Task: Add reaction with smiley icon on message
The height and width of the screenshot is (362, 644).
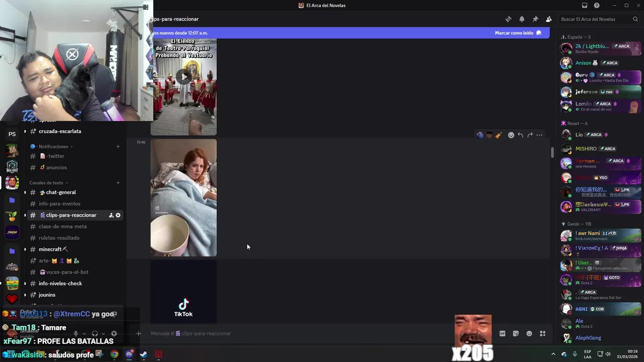Action: pos(511,135)
